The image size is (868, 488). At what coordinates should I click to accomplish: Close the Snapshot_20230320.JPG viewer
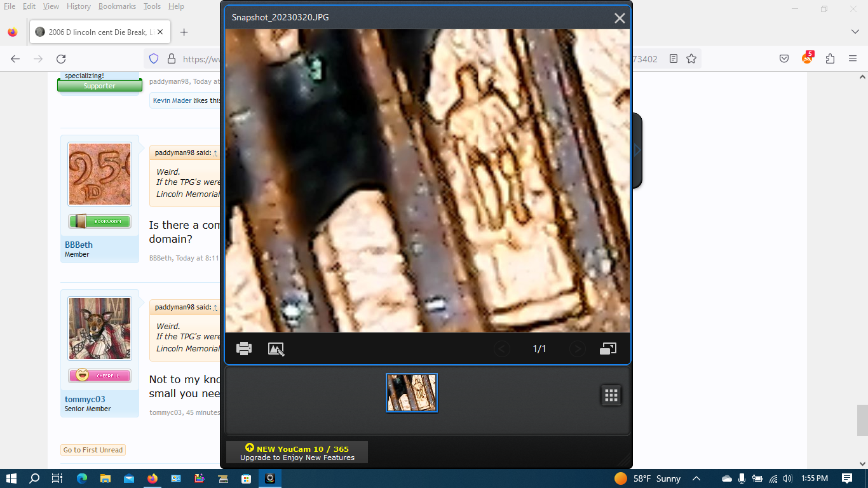point(620,18)
